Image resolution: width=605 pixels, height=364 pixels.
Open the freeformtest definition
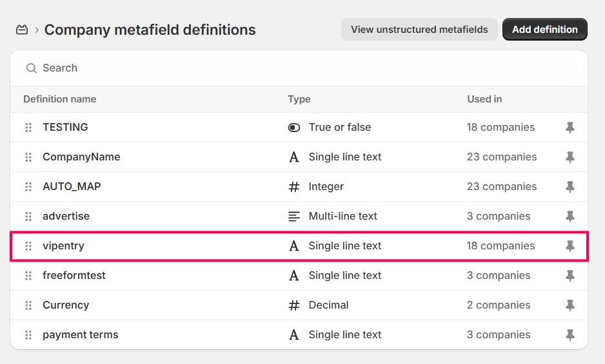74,276
